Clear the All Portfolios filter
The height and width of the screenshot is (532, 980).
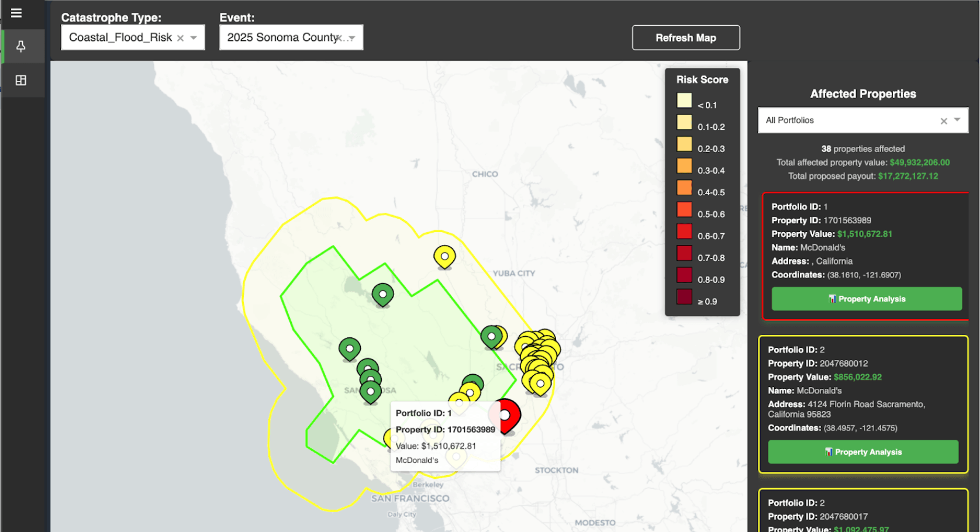click(944, 121)
